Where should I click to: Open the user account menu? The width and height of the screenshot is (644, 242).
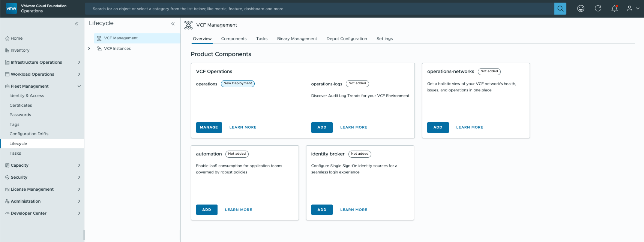click(633, 9)
